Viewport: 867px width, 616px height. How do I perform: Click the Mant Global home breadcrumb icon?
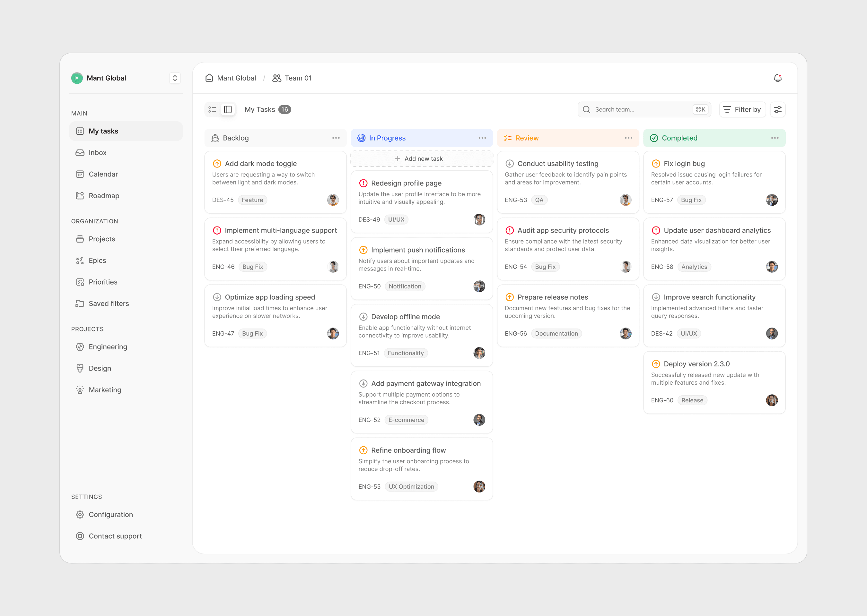[x=209, y=78]
